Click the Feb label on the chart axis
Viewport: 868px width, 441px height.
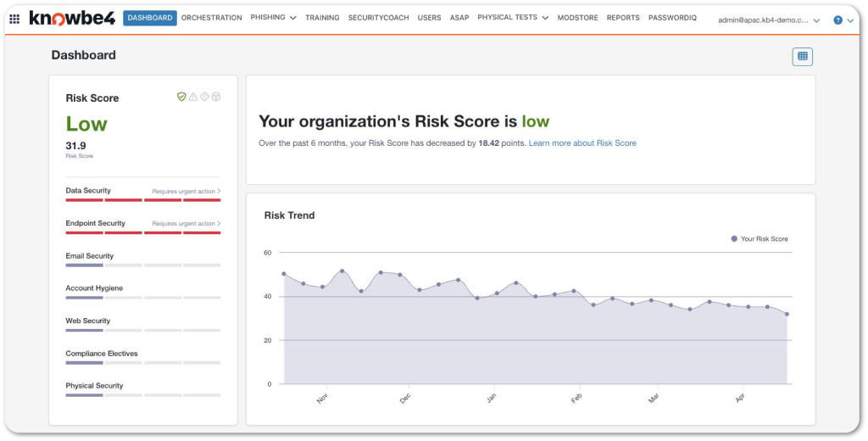pyautogui.click(x=576, y=398)
